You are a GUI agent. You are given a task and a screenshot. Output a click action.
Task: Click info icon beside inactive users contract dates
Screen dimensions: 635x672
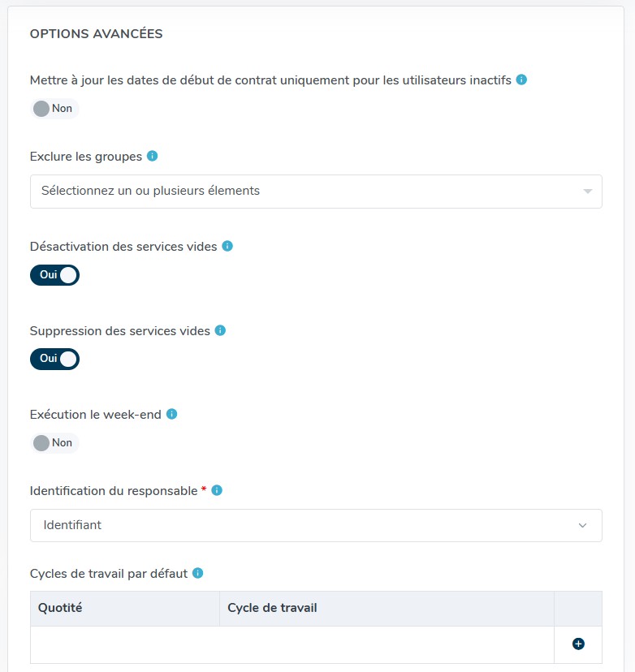tap(522, 80)
